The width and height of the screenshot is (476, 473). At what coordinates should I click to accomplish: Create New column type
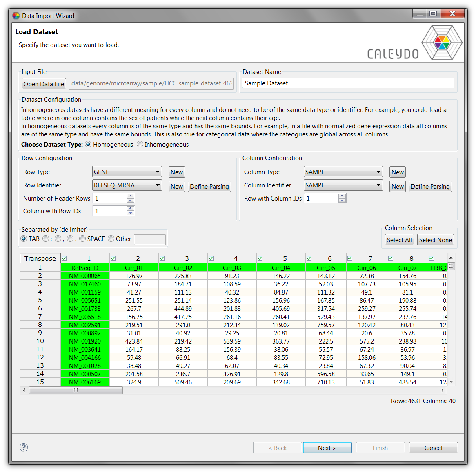(397, 172)
